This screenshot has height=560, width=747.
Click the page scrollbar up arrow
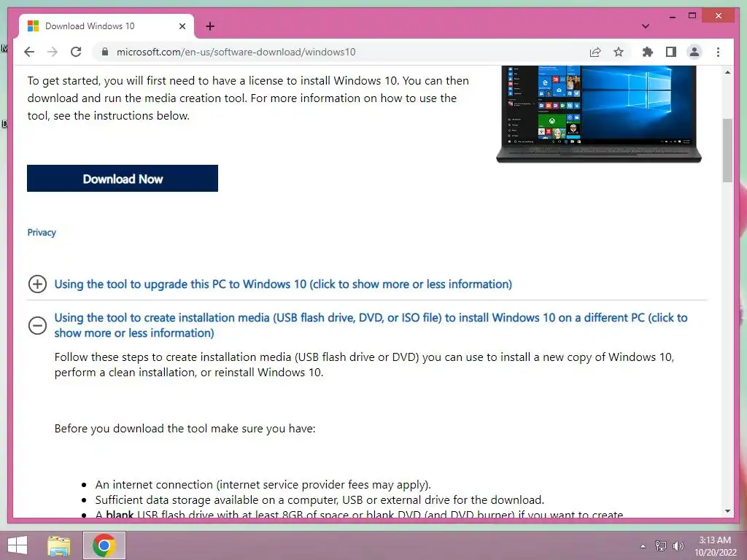727,72
